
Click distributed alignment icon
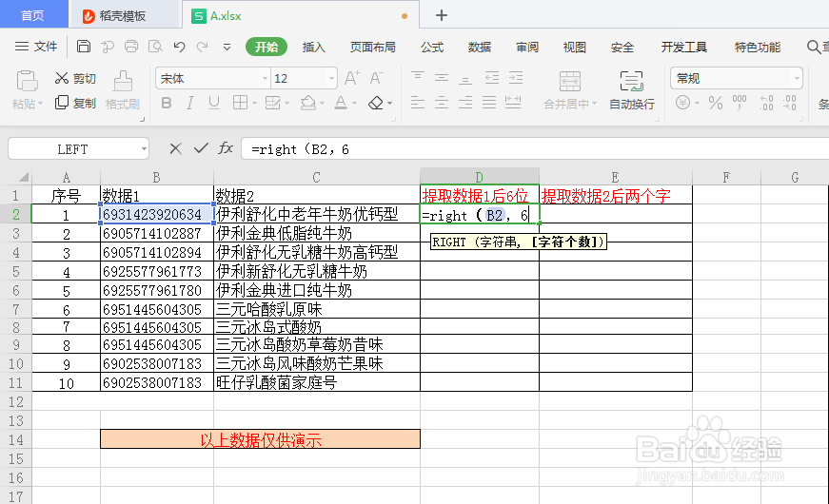513,102
